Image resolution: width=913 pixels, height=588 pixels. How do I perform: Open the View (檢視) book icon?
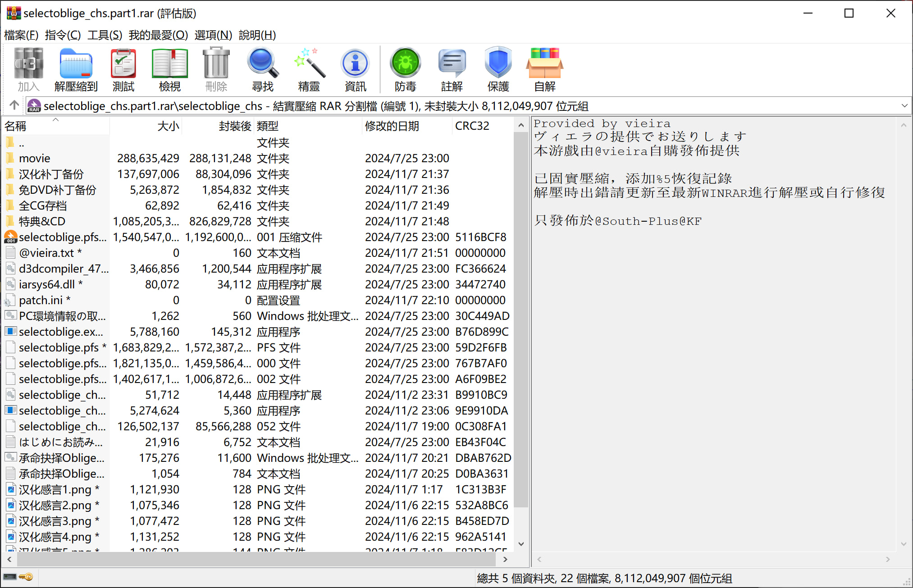(169, 69)
